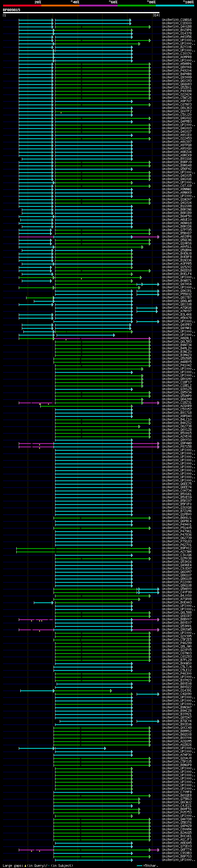Open entry UniRef100_P46299
Image resolution: width=197 pixels, height=868 pixels.
pyautogui.click(x=176, y=643)
